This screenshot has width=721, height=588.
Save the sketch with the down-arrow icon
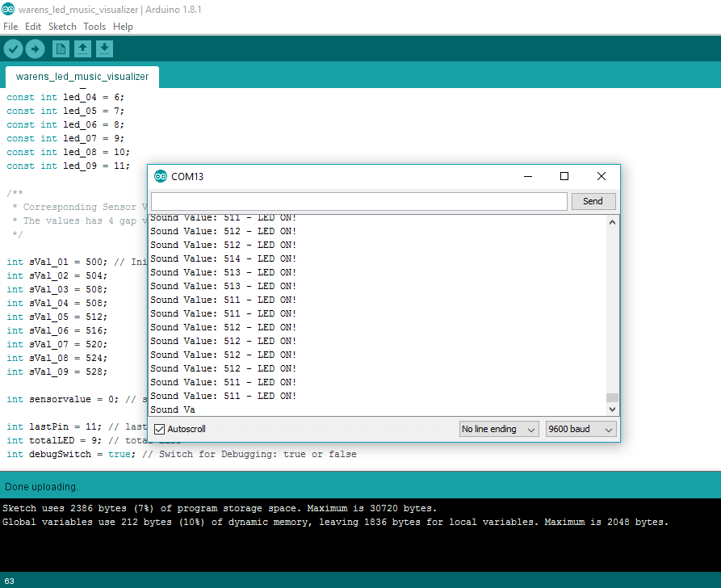pos(104,48)
